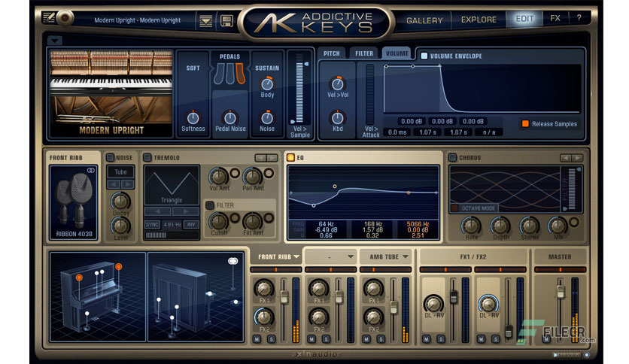Viewport: 629px width, 364px height.
Task: Toggle Chorus Octave Mode checkbox
Action: point(454,208)
